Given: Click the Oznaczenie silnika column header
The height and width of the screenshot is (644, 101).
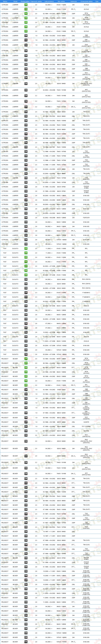Looking at the screenshot, I should (86, 1).
